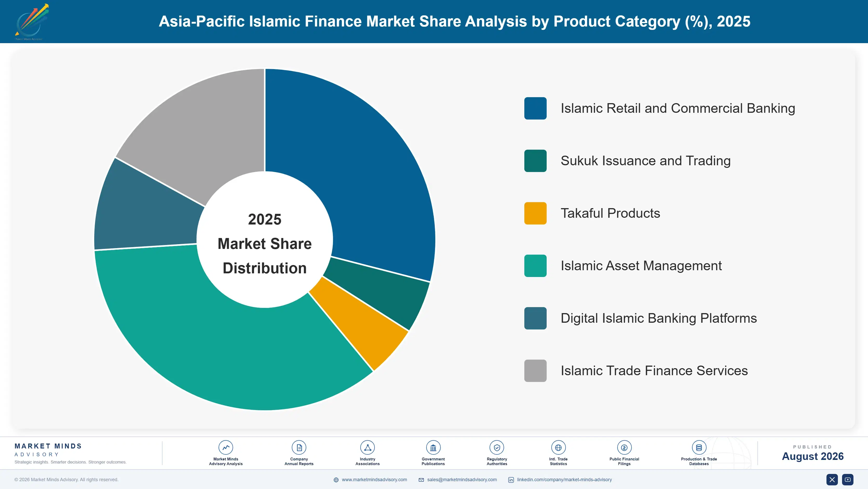Click the Regulatory Authorities shield icon
The image size is (868, 489).
coord(497,447)
